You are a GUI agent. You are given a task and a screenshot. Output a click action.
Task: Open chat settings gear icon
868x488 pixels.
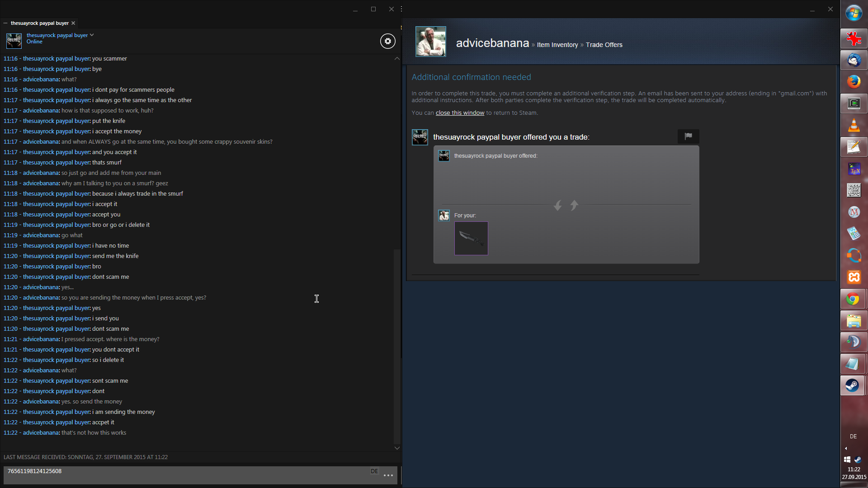pos(387,41)
